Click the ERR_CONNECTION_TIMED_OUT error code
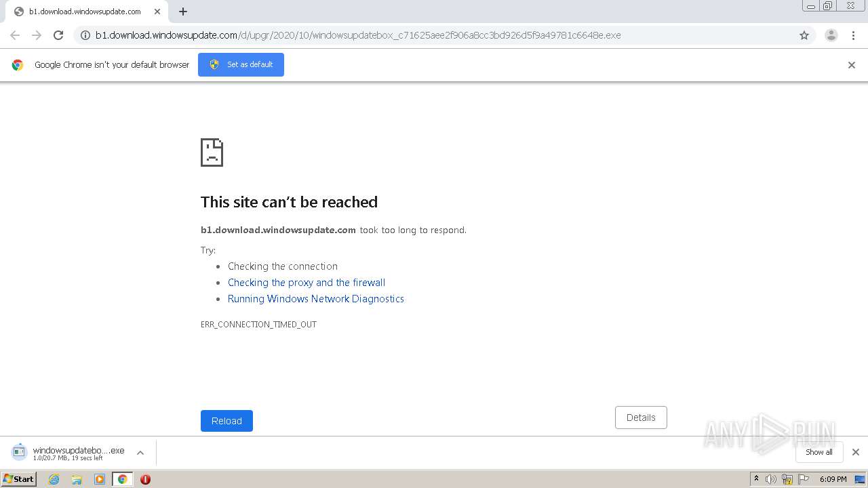The height and width of the screenshot is (488, 868). tap(258, 325)
